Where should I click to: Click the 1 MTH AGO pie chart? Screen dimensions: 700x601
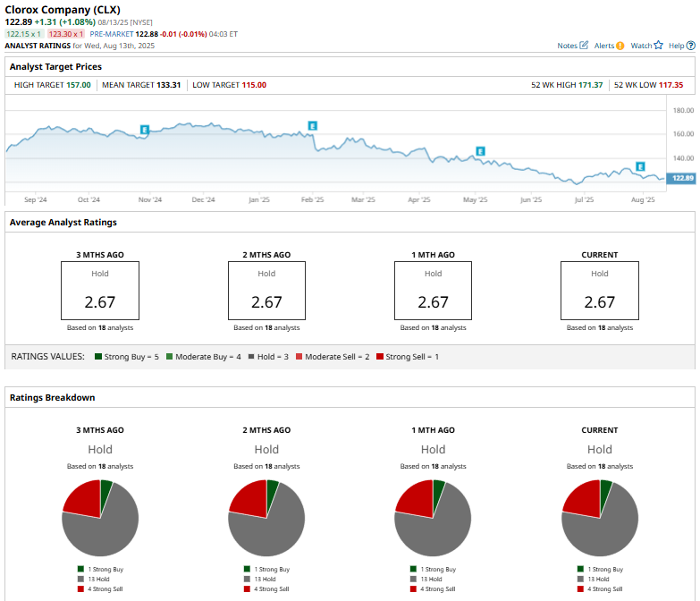433,518
